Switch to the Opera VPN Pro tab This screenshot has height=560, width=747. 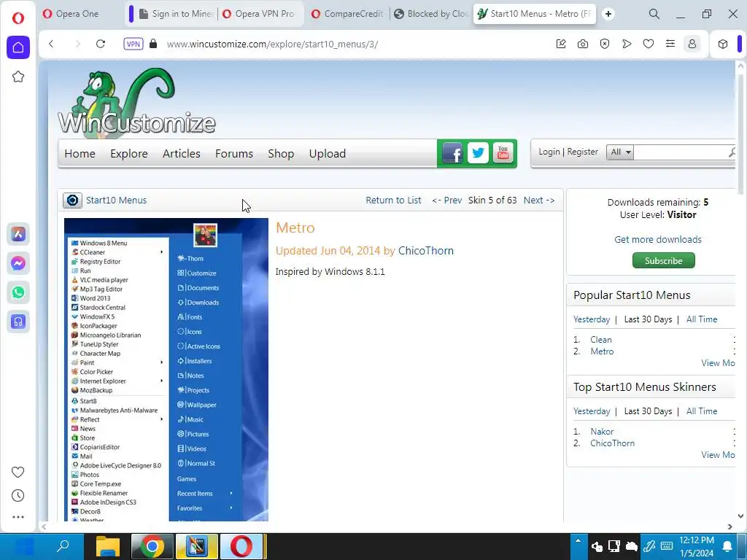click(x=260, y=14)
